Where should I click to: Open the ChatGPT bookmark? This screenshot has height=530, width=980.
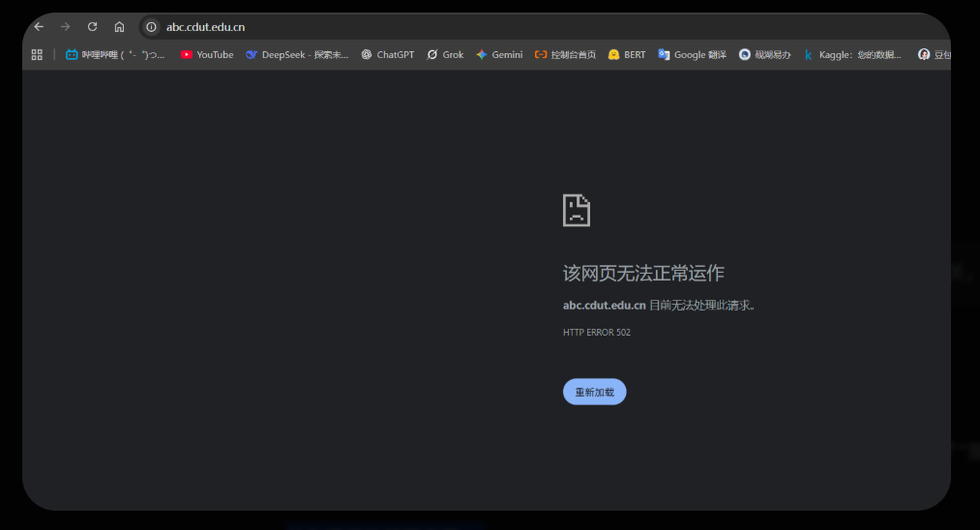click(x=387, y=55)
